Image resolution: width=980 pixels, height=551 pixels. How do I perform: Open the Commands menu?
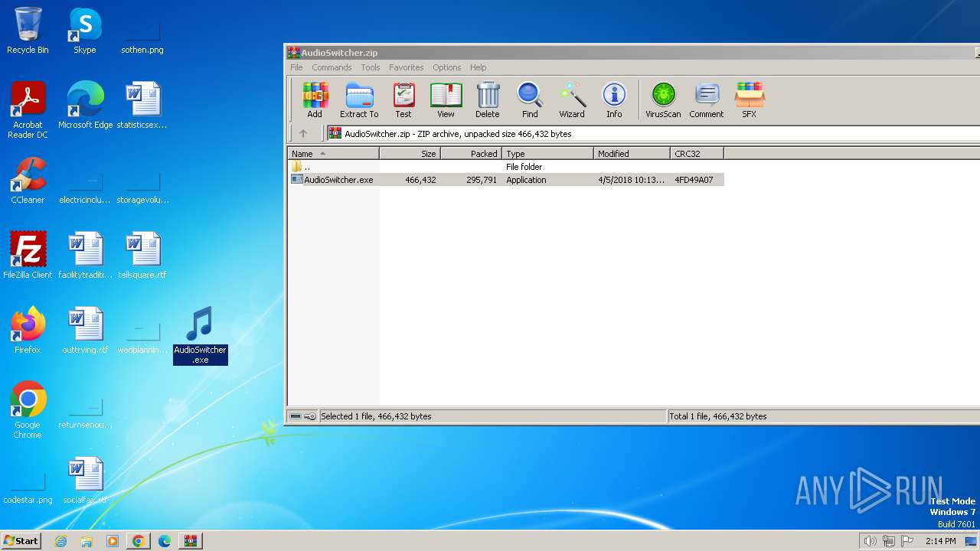pyautogui.click(x=332, y=67)
